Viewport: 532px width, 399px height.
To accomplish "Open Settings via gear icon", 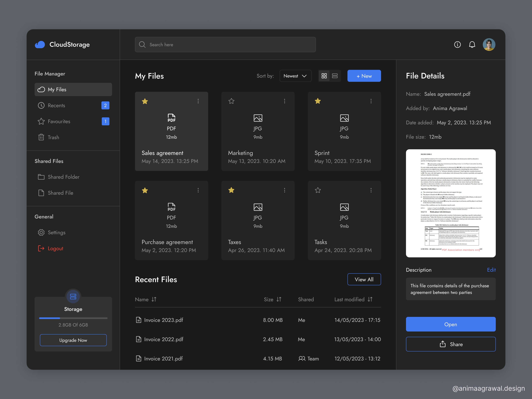I will [x=41, y=232].
